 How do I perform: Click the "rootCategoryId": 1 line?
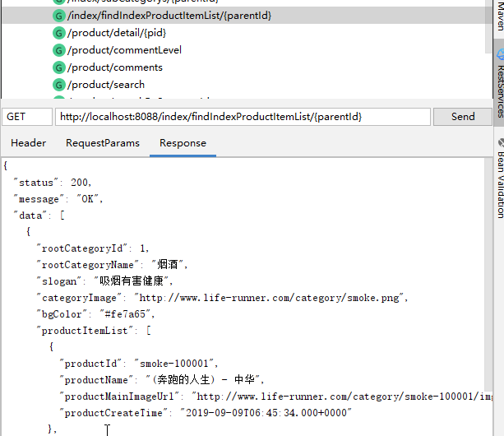tap(93, 248)
